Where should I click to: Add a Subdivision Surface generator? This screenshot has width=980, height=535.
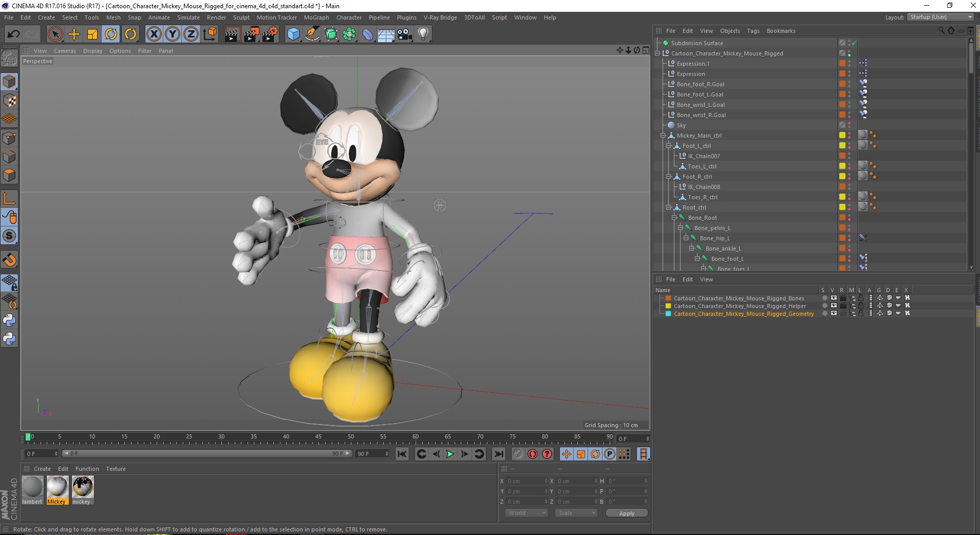(x=331, y=34)
